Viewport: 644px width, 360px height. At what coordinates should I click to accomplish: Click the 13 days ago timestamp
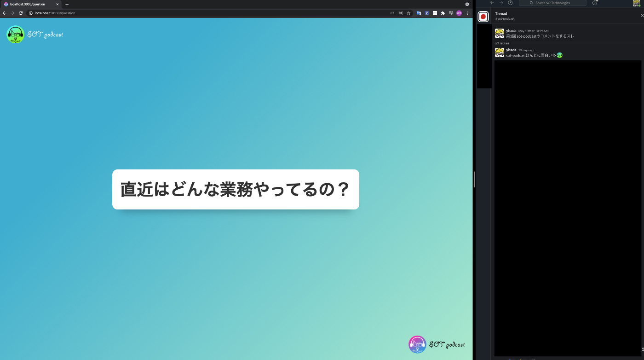tap(526, 50)
